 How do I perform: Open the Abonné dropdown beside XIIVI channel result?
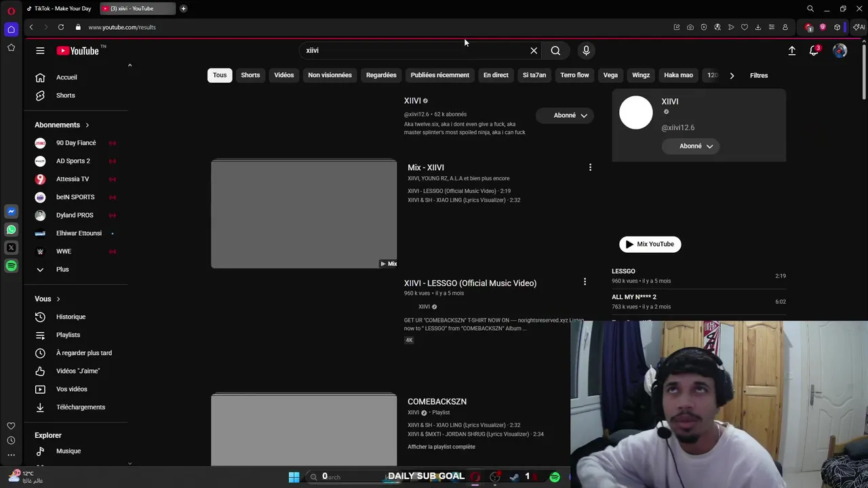coord(564,115)
